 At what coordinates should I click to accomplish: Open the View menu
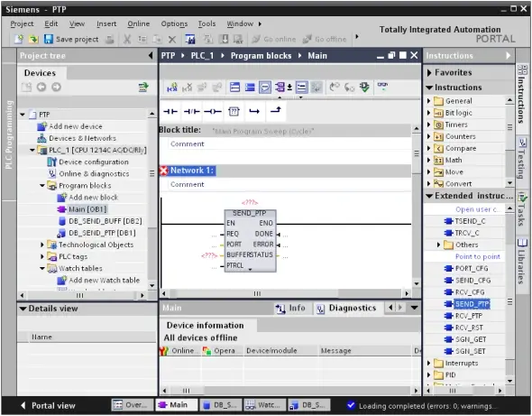(x=77, y=23)
